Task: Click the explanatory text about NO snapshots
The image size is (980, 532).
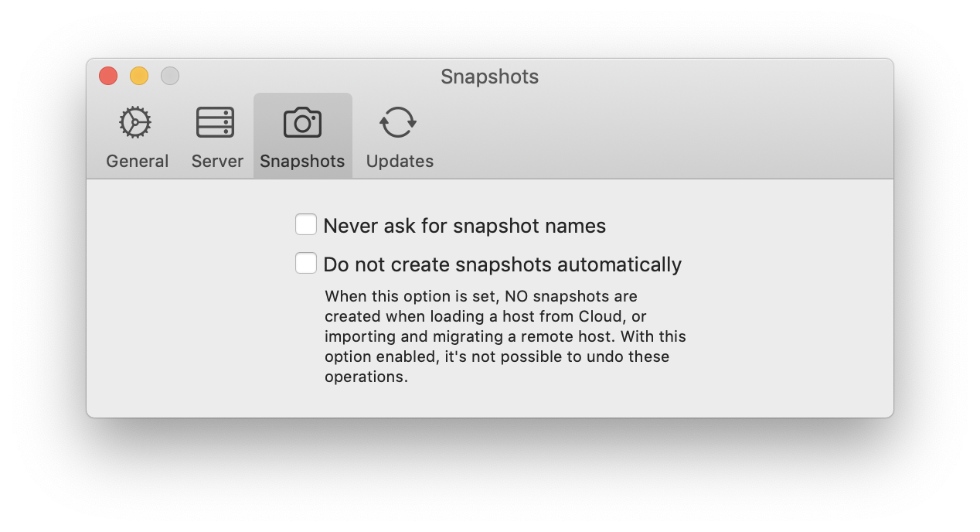Action: click(x=504, y=336)
